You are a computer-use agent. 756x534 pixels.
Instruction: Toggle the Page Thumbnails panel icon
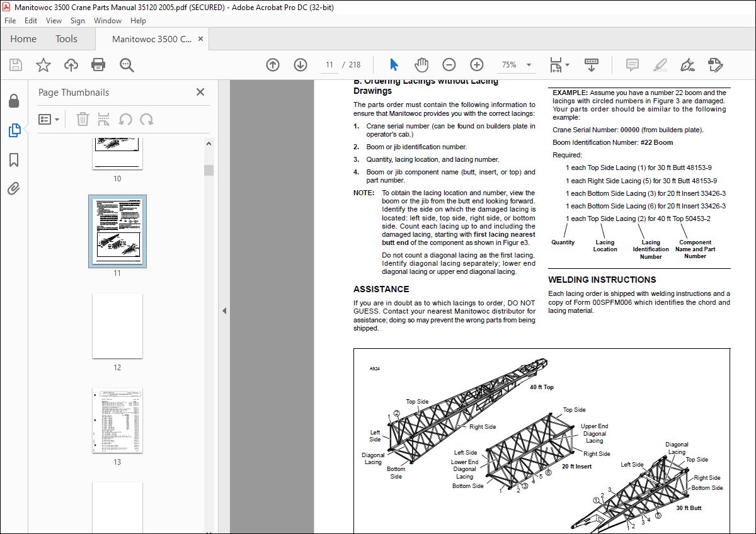(x=14, y=130)
